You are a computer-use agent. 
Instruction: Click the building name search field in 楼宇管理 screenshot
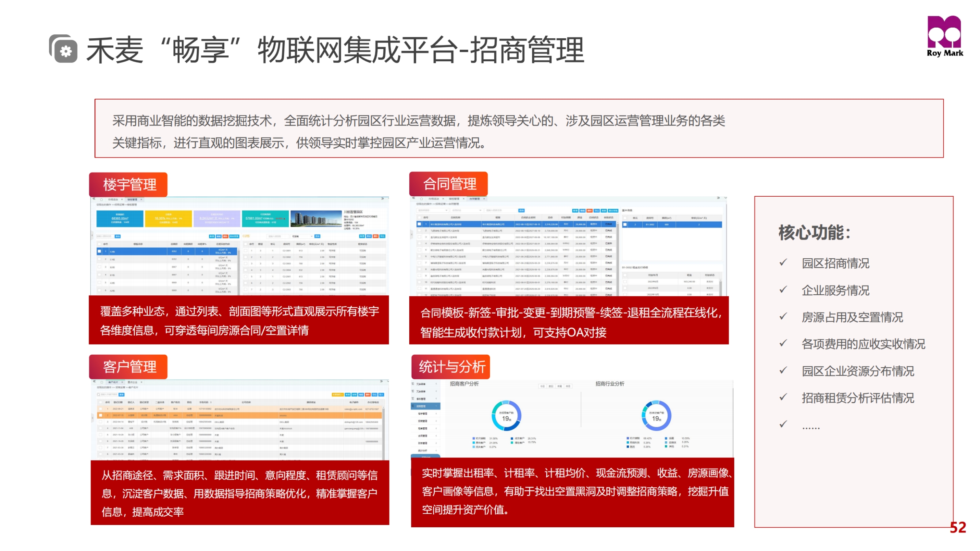105,236
